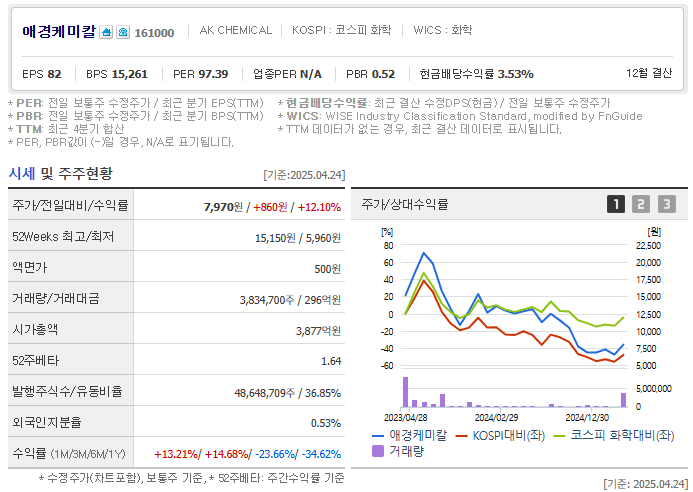
Task: Select the PBR 0.52 value
Action: pos(370,74)
